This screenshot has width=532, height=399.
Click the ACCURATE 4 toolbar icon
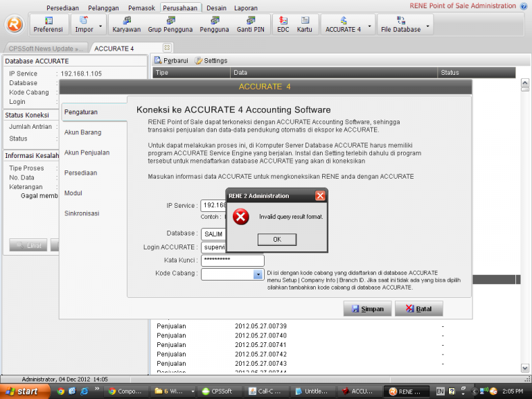[343, 24]
